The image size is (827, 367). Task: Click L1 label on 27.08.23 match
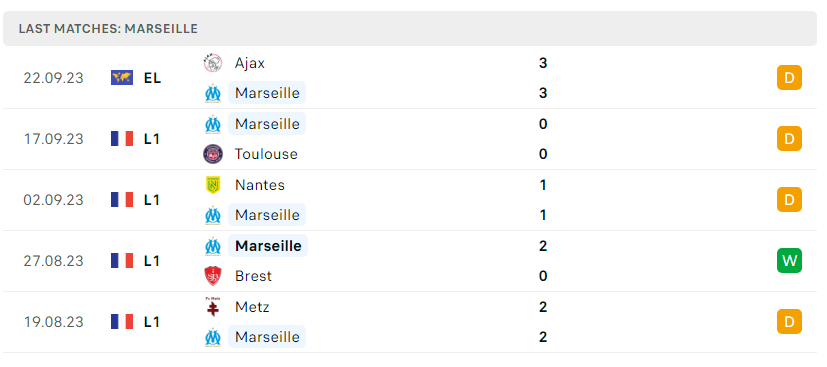point(151,260)
